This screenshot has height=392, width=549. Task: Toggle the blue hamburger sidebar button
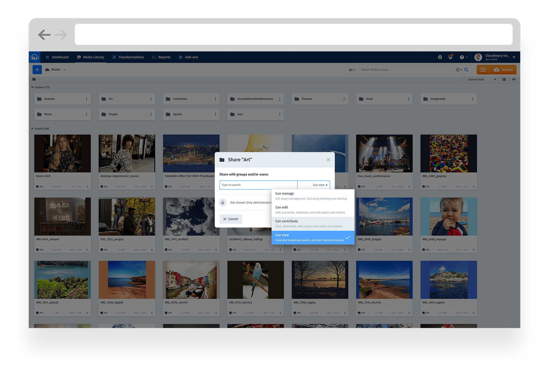[37, 70]
